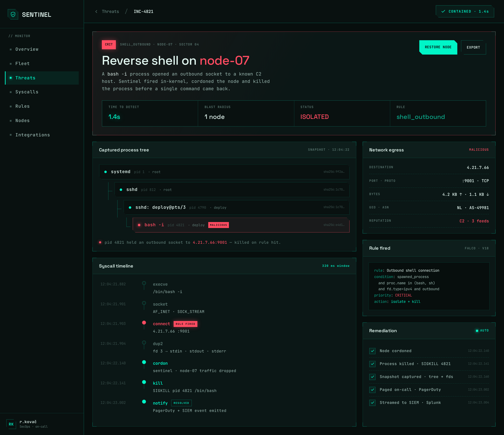Image resolution: width=504 pixels, height=435 pixels.
Task: Click the MALICIOUS tag on bash -i row
Action: (x=218, y=225)
